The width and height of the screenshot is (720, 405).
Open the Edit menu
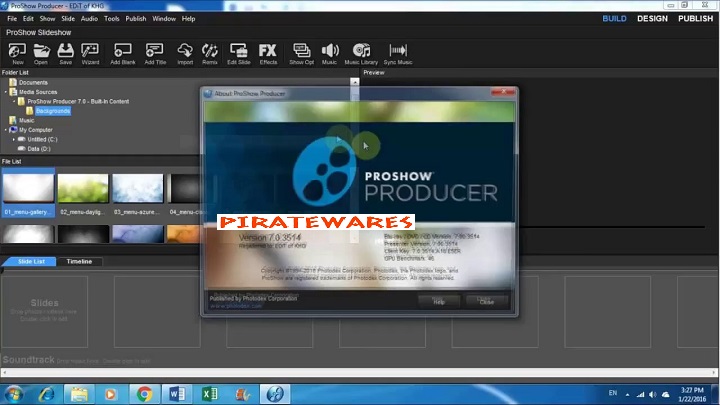tap(28, 19)
